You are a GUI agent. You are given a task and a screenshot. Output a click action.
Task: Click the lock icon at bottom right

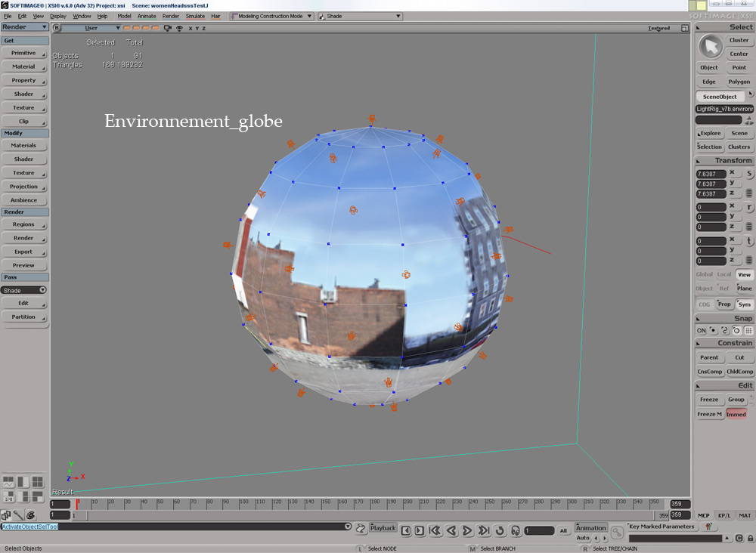click(751, 538)
